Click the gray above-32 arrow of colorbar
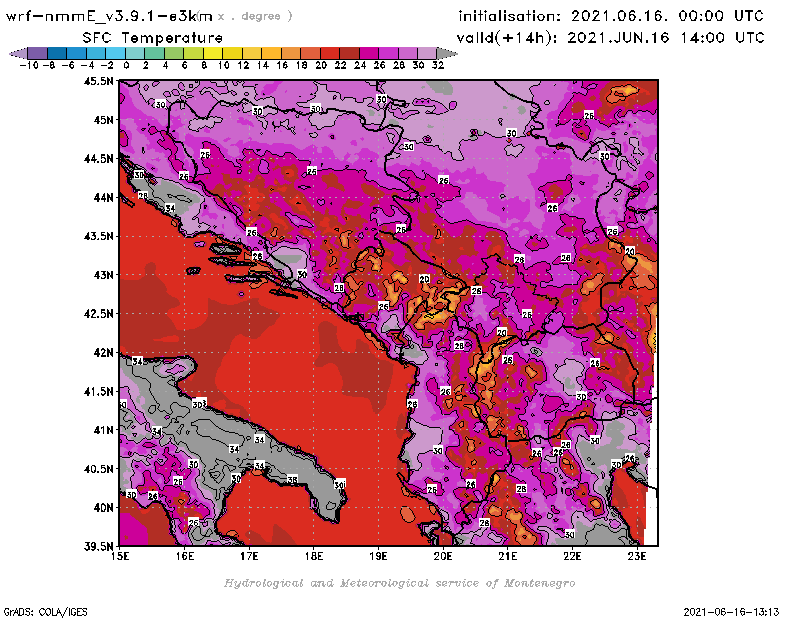This screenshot has height=618, width=800. (x=447, y=53)
